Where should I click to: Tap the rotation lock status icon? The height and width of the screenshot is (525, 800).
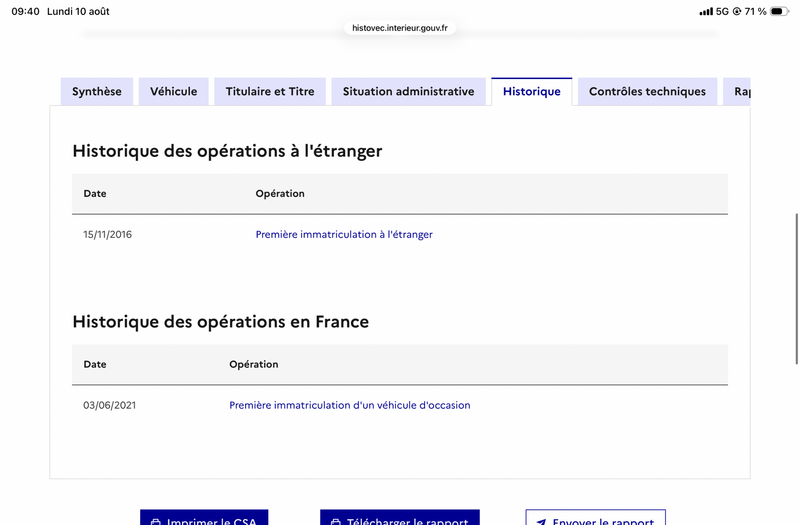[737, 11]
